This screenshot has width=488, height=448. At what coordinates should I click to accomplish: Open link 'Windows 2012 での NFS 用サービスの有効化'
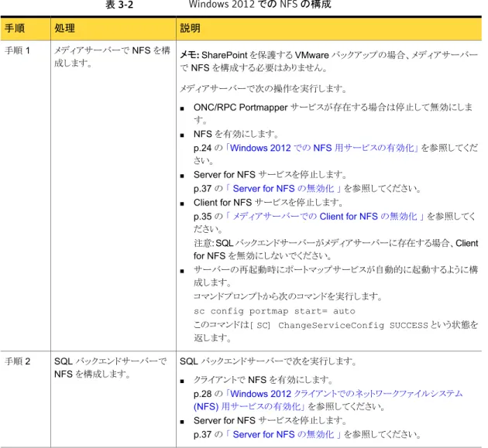[322, 148]
